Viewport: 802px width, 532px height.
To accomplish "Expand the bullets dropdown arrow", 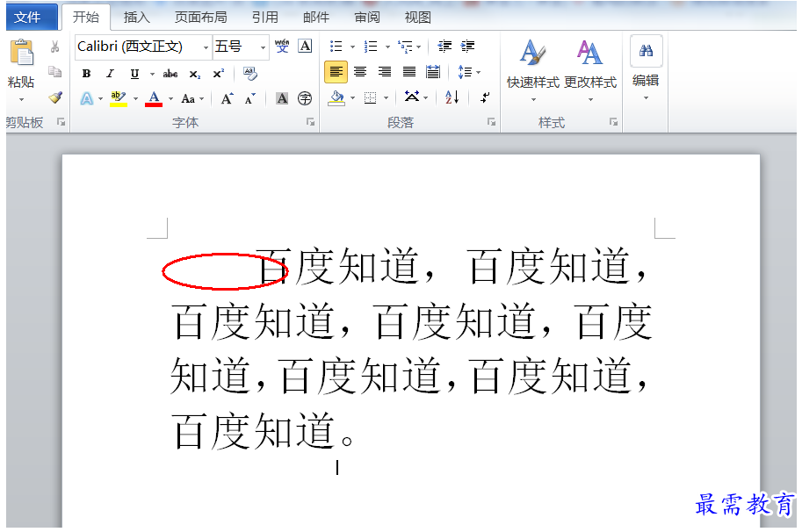I will [x=352, y=47].
